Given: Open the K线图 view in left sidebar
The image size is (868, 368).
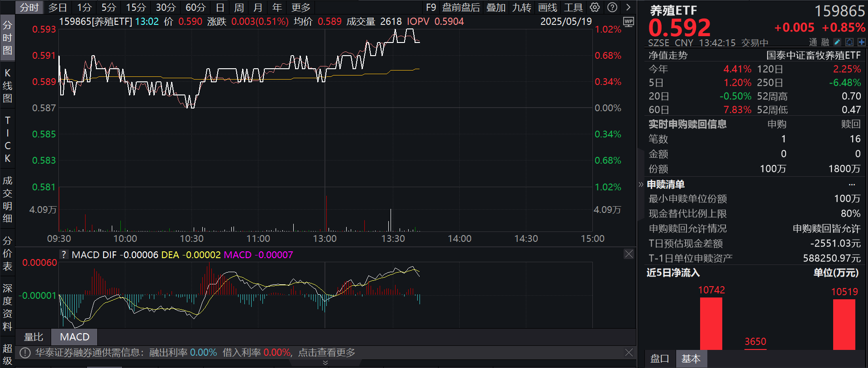Looking at the screenshot, I should tap(7, 85).
